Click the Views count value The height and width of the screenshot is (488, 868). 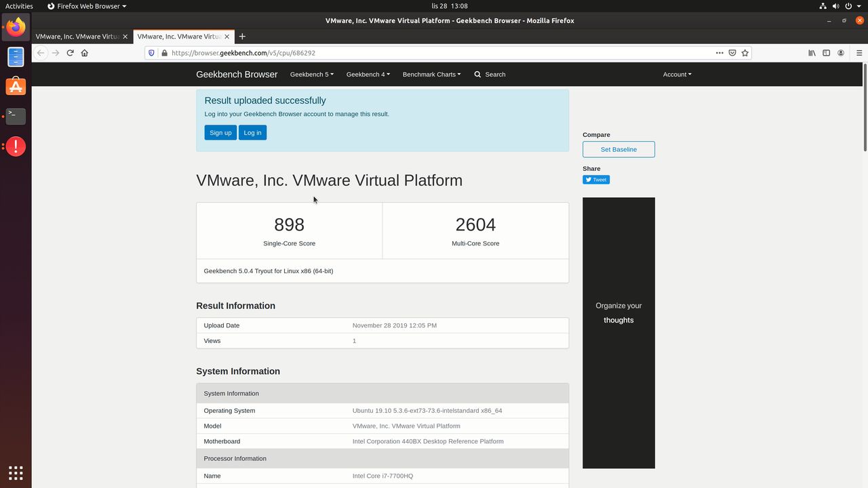[354, 341]
